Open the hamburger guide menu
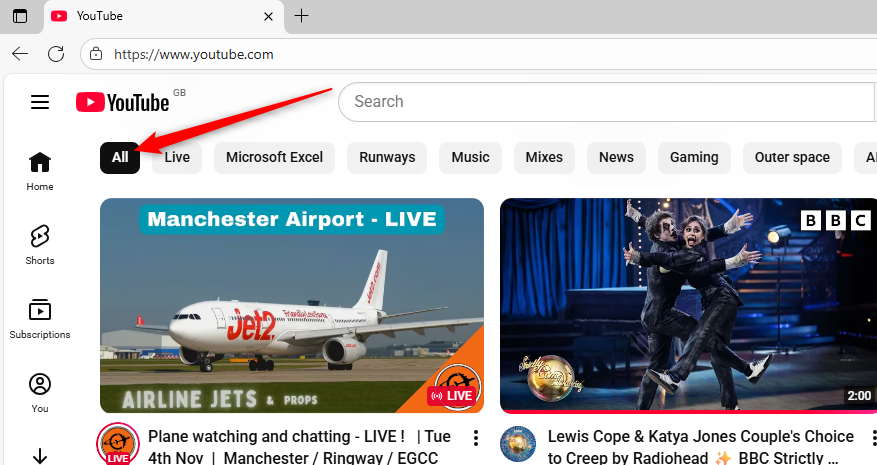This screenshot has width=877, height=465. (x=40, y=102)
